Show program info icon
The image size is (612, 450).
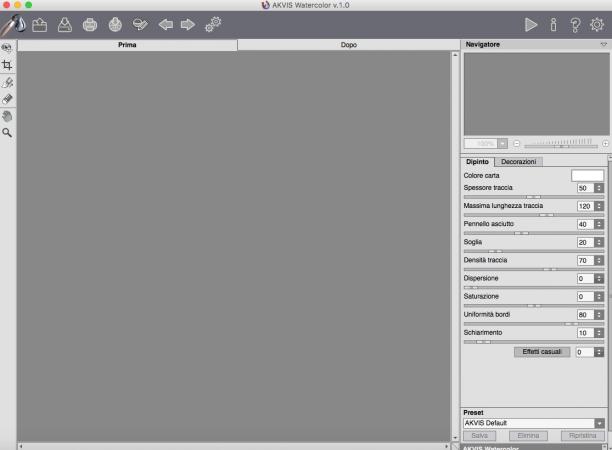(553, 25)
